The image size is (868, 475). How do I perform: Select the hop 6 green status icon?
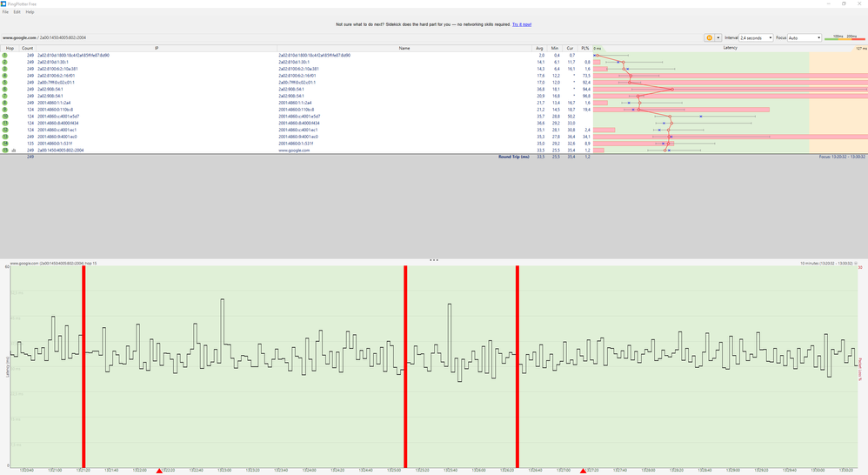[5, 89]
